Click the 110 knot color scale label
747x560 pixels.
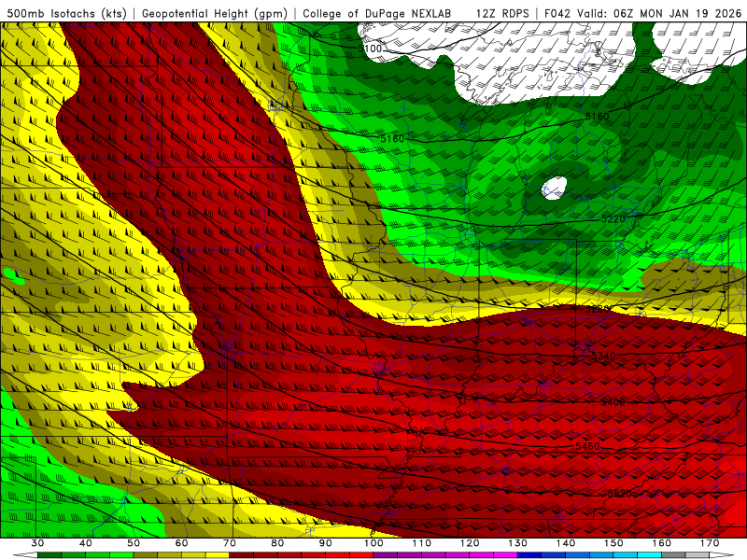[x=422, y=543]
